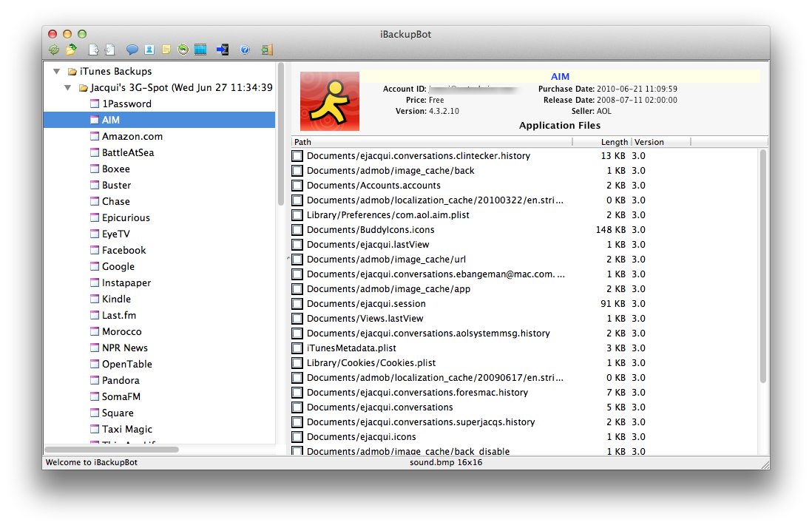
Task: Select Buster in the backup tree
Action: (x=117, y=185)
